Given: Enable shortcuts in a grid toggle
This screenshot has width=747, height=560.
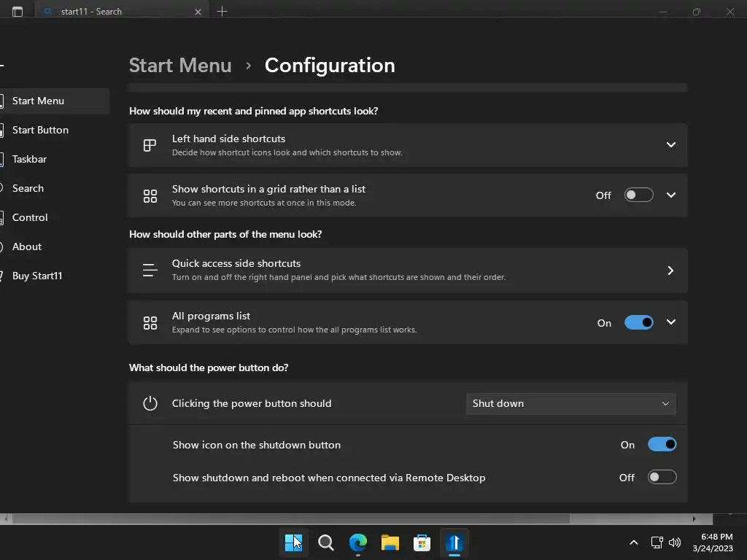Looking at the screenshot, I should pyautogui.click(x=639, y=195).
